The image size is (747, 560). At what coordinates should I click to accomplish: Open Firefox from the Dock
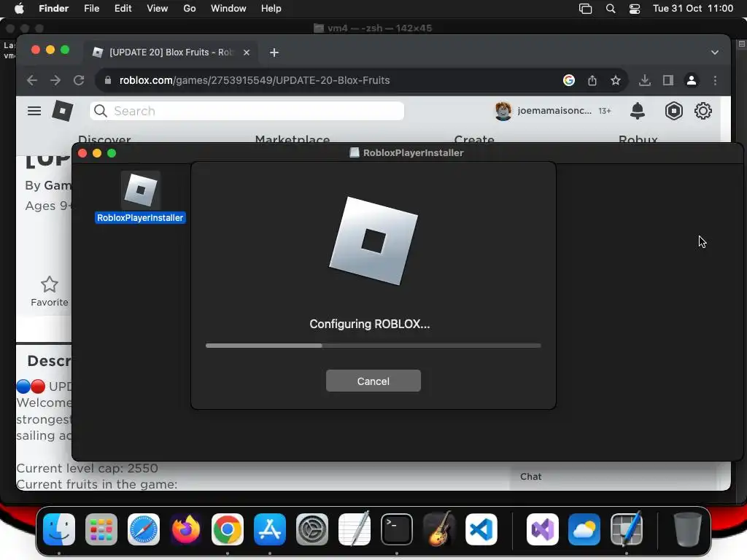click(185, 529)
